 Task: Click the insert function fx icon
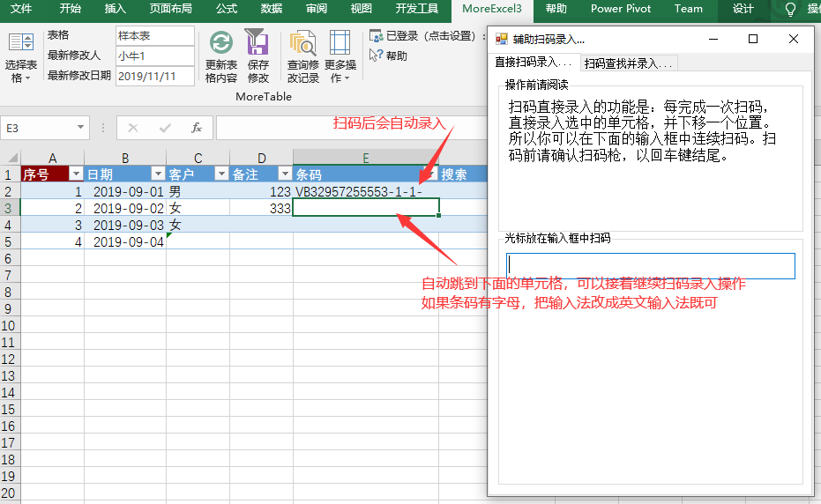197,128
